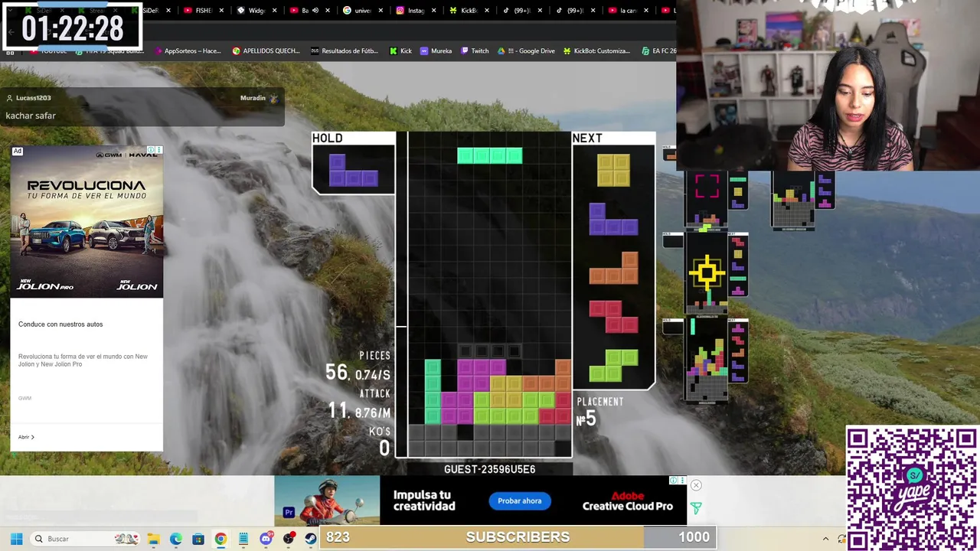Click the green Freestar icon beside the Adobe ad
Viewport: 980px width, 551px height.
tap(696, 507)
